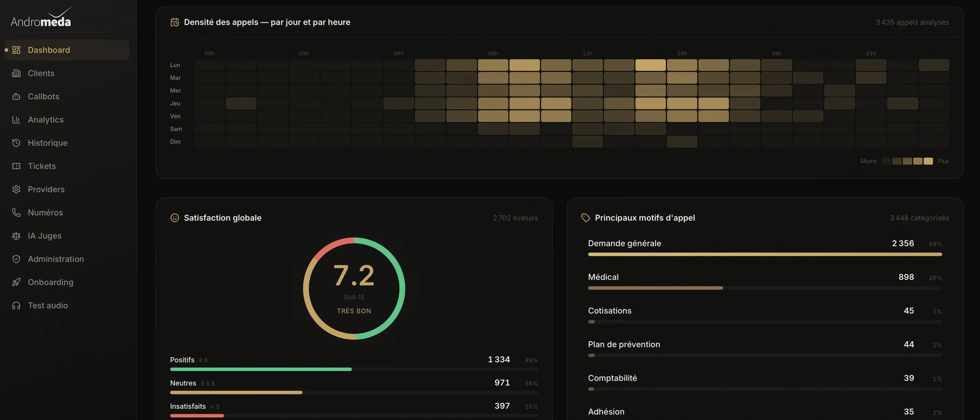
Task: Click the Médical progress bar
Action: point(655,288)
